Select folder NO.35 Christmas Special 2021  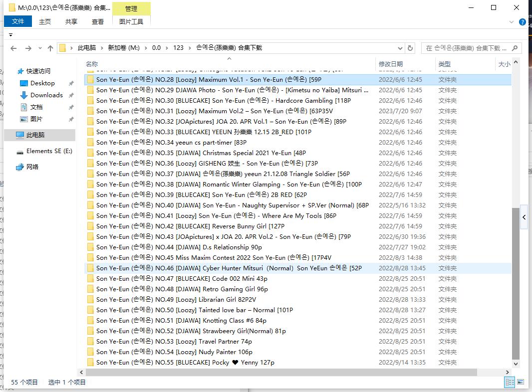(x=297, y=153)
